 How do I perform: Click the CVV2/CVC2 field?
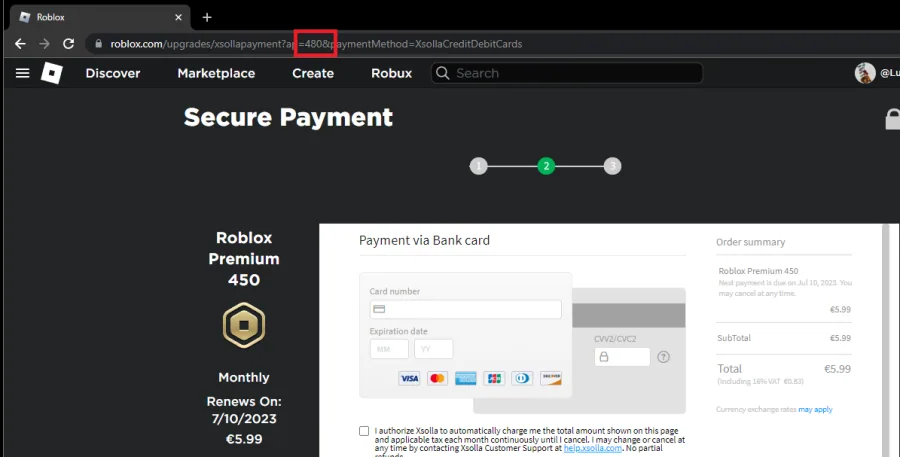click(x=622, y=357)
